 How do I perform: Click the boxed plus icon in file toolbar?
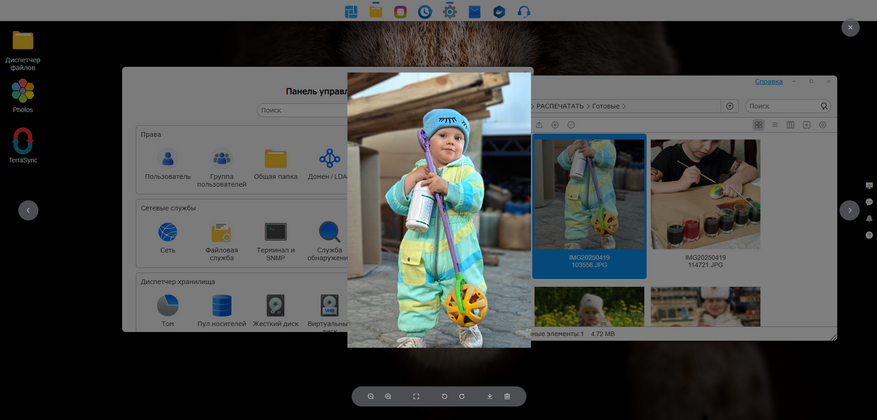coord(807,125)
